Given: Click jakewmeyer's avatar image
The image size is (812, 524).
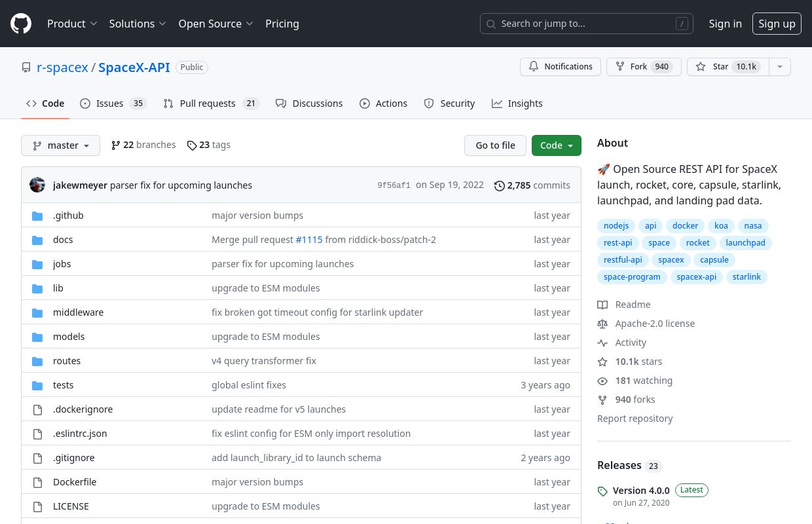Looking at the screenshot, I should 37,185.
